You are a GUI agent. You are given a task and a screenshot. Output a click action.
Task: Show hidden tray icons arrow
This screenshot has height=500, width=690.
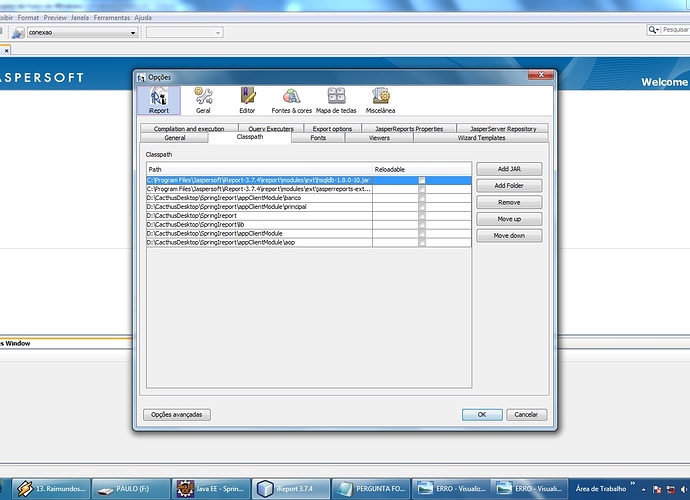click(643, 489)
